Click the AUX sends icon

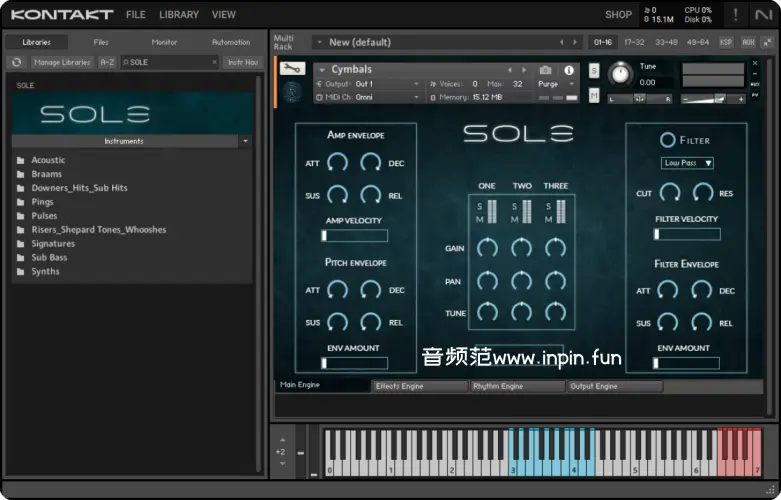coord(748,42)
